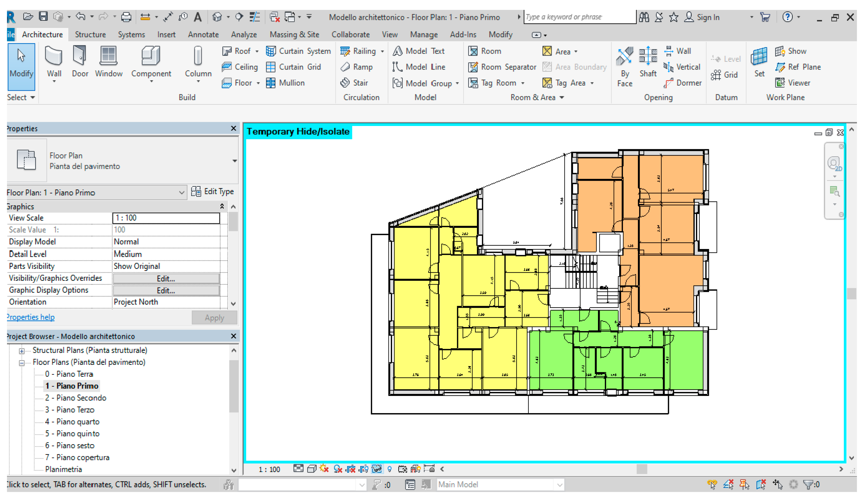Viewport: 868px width, 501px height.
Task: Open the Floor Plan view selector dropdown
Action: (181, 193)
